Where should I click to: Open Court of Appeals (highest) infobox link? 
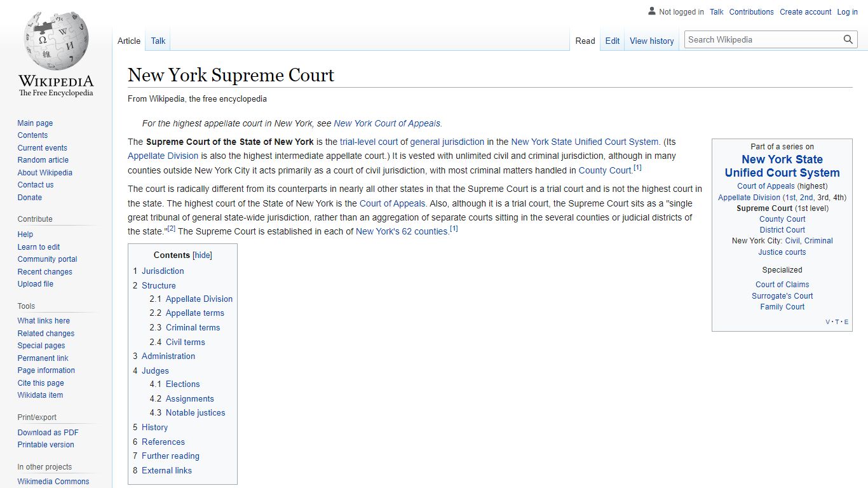tap(766, 186)
